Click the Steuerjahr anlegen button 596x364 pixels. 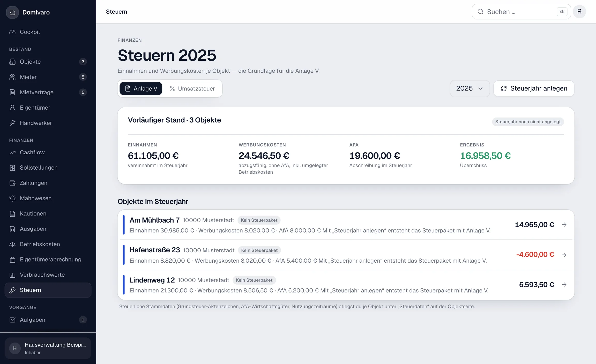click(x=534, y=88)
